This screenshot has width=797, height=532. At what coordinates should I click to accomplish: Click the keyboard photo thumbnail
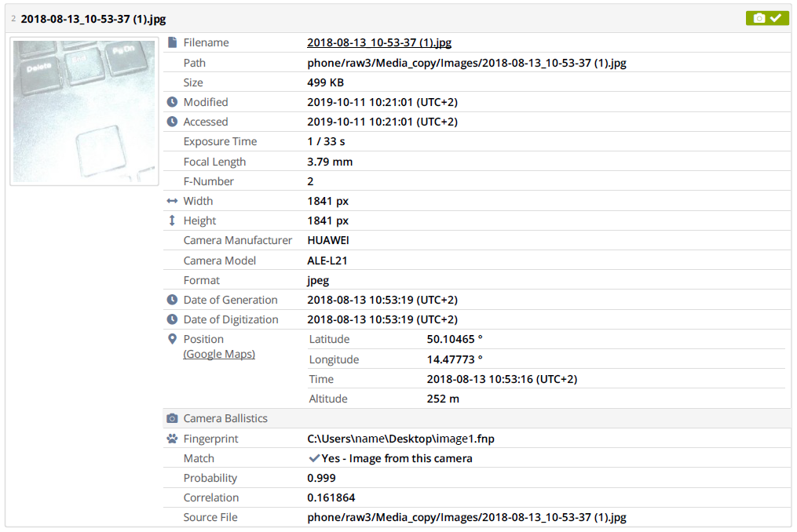pos(83,111)
